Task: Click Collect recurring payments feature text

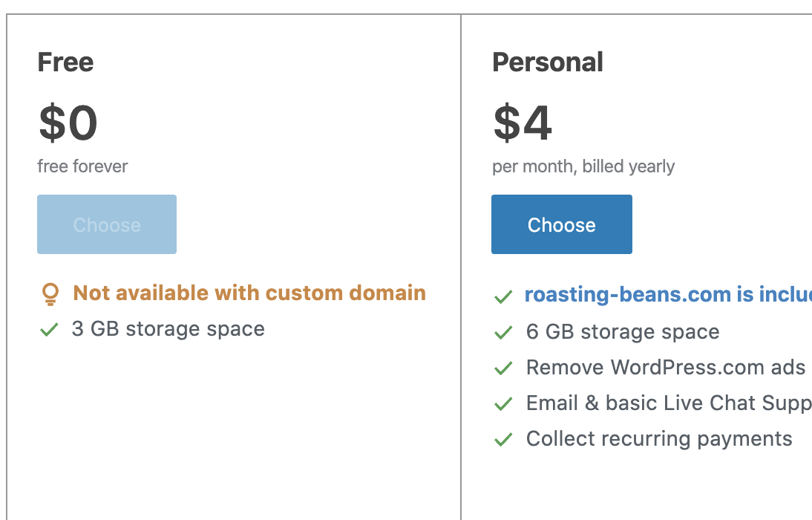Action: [659, 439]
